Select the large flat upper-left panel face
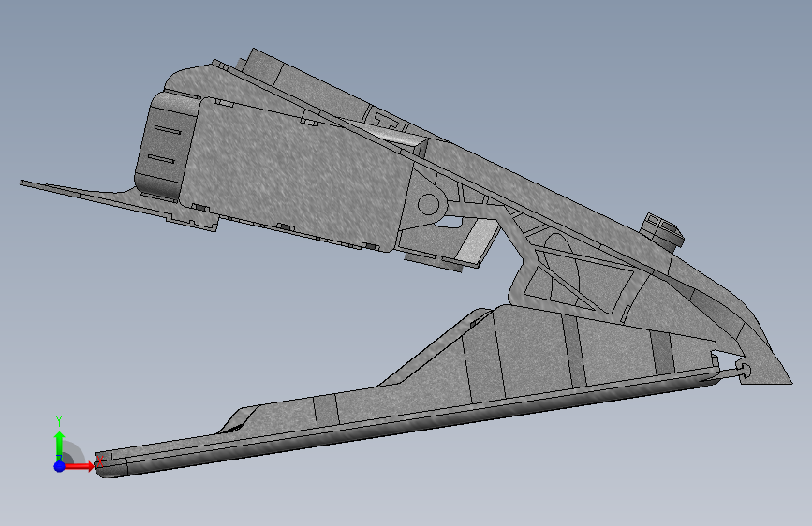 pyautogui.click(x=298, y=176)
